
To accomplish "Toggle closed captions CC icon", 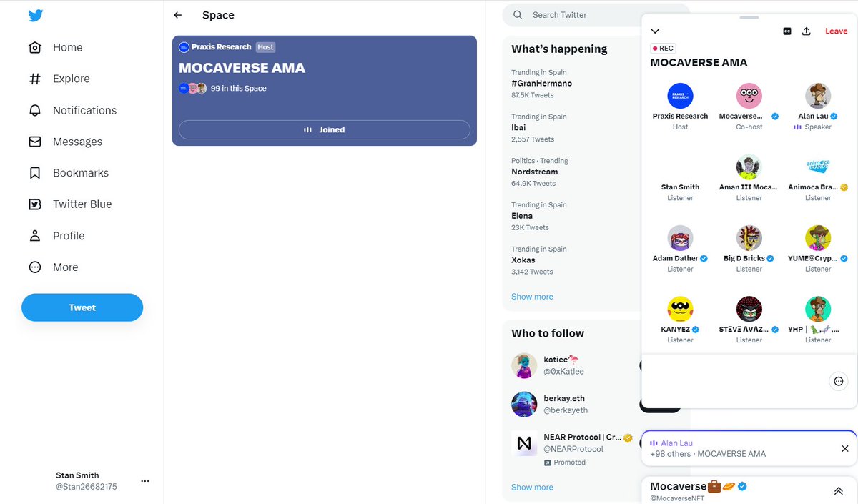I will pos(787,31).
